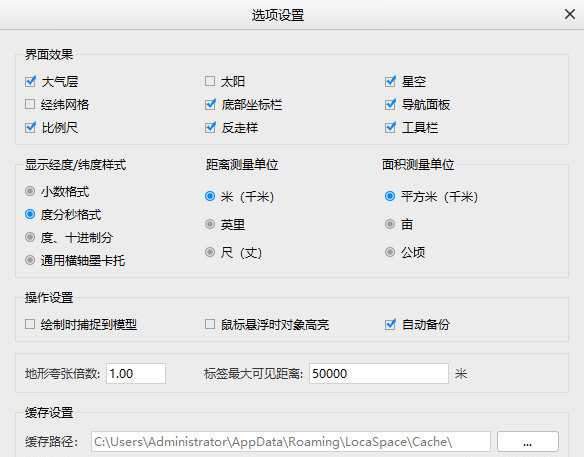Open cache path browse button (...)
The image size is (584, 457).
tap(528, 442)
